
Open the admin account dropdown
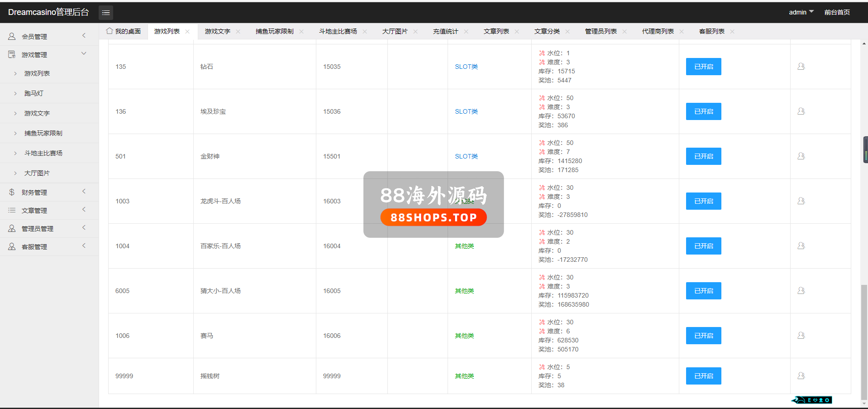[x=801, y=12]
